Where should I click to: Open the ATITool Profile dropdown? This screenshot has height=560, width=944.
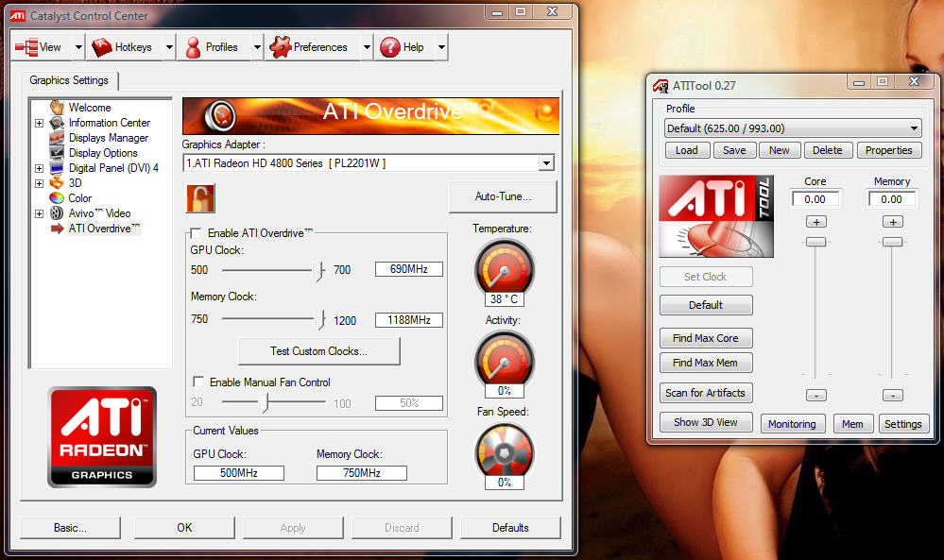(x=914, y=128)
